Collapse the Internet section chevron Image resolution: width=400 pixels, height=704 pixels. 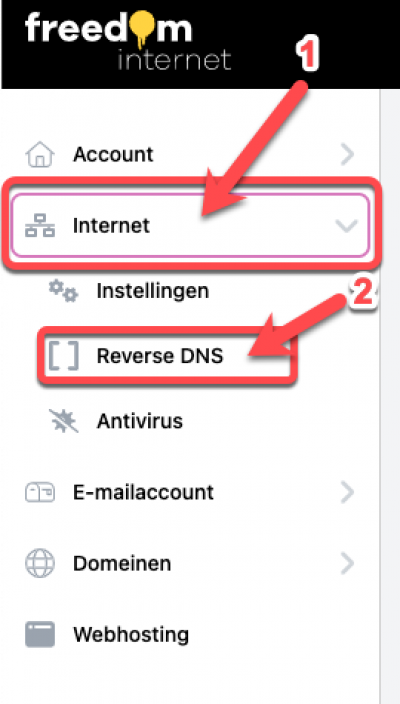[347, 226]
